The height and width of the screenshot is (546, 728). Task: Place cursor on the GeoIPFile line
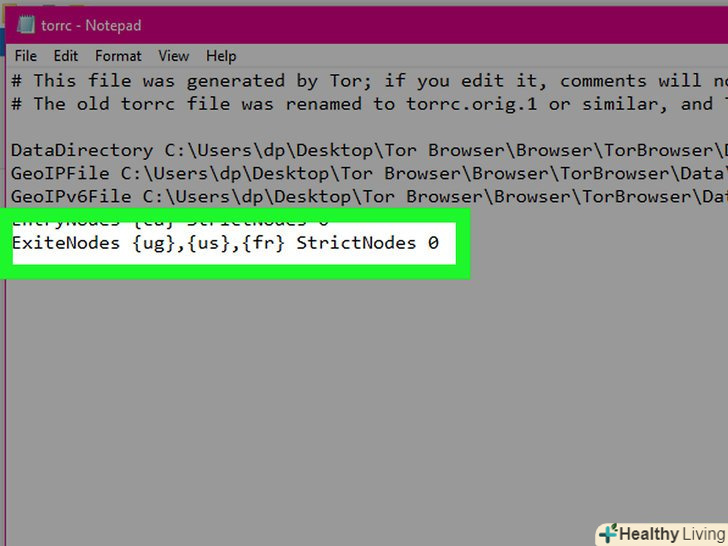point(369,174)
